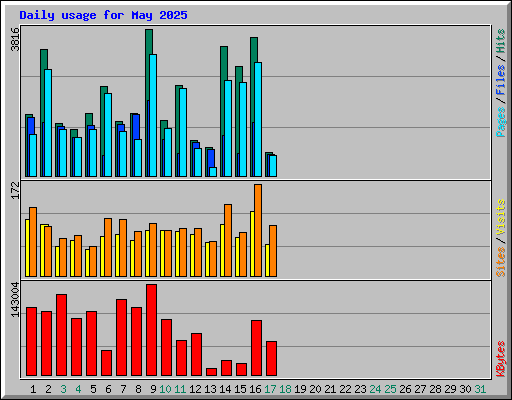Click day 5 on the x-axis
The height and width of the screenshot is (400, 512).
93,389
